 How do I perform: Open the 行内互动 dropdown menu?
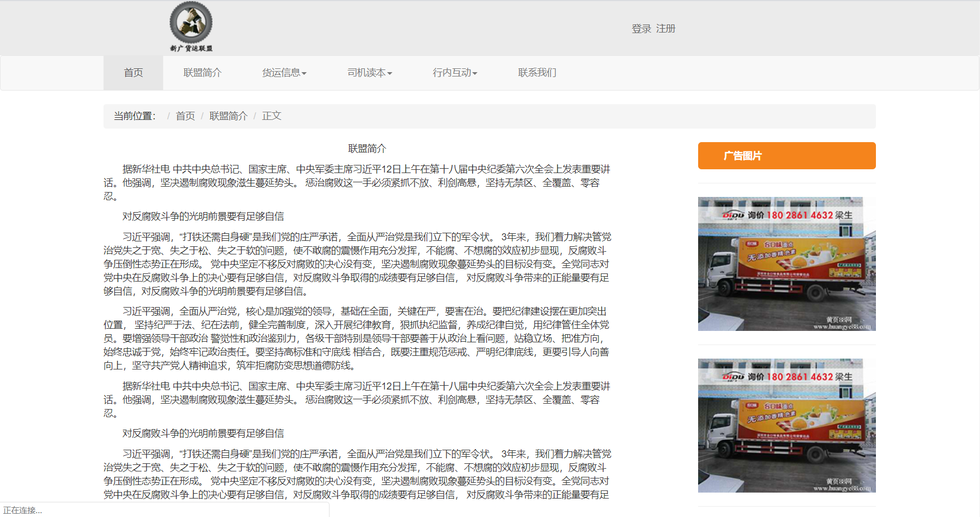coord(455,73)
